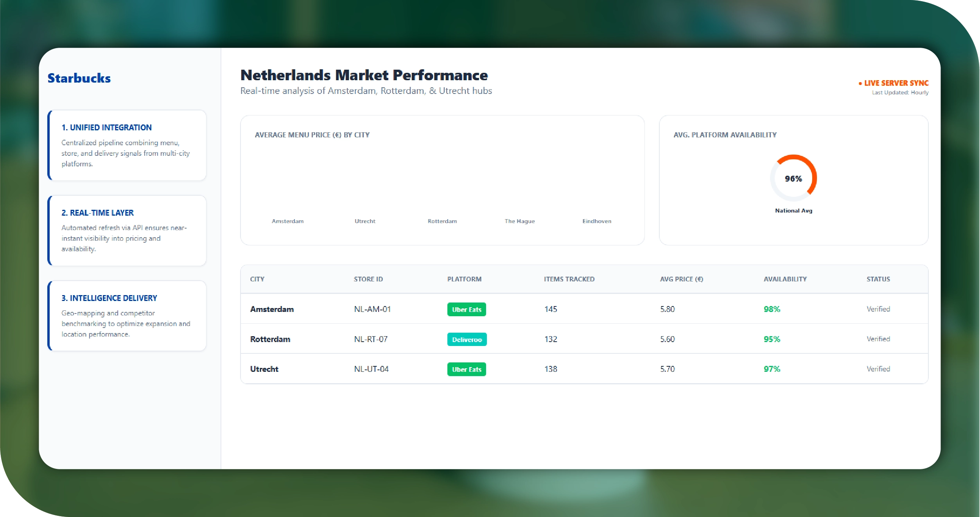The height and width of the screenshot is (517, 980).
Task: Open the Unified Integration card
Action: 127,145
